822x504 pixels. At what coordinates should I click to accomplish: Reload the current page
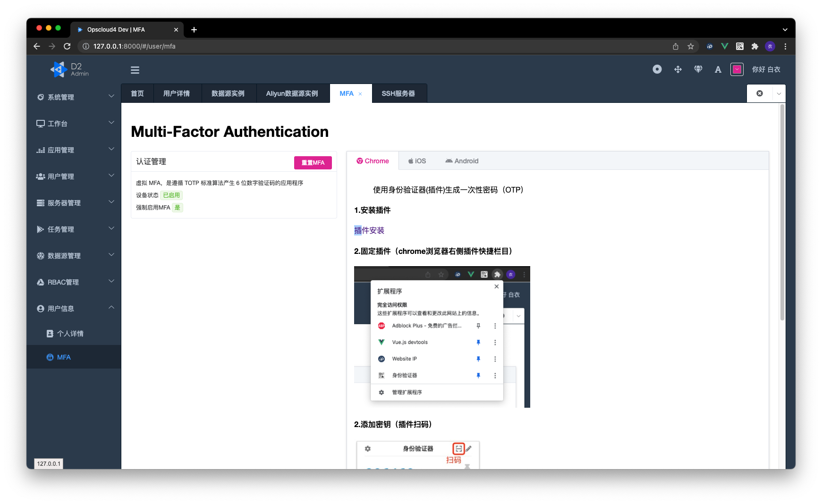67,46
